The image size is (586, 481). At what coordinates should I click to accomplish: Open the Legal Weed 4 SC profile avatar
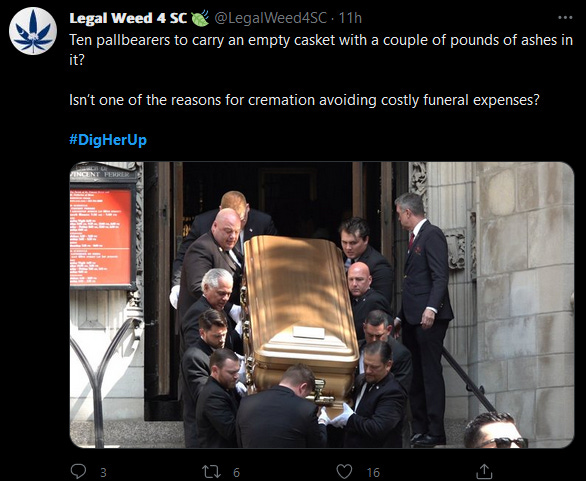point(33,31)
